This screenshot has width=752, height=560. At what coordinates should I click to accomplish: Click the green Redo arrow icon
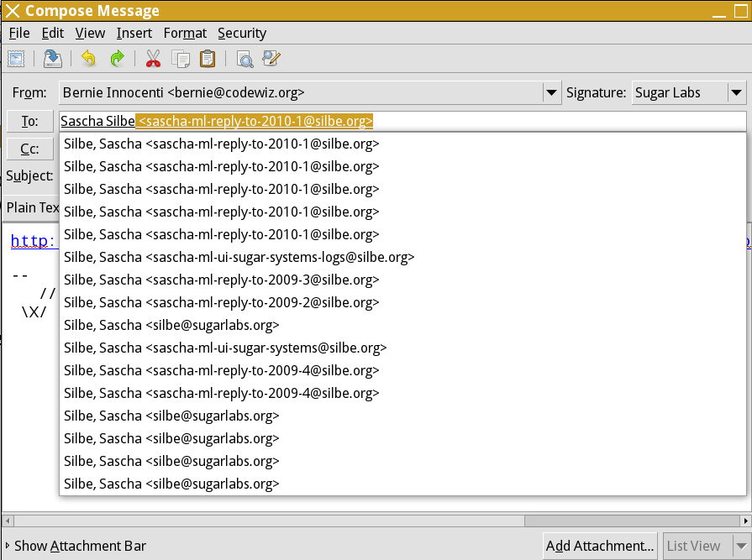tap(118, 59)
